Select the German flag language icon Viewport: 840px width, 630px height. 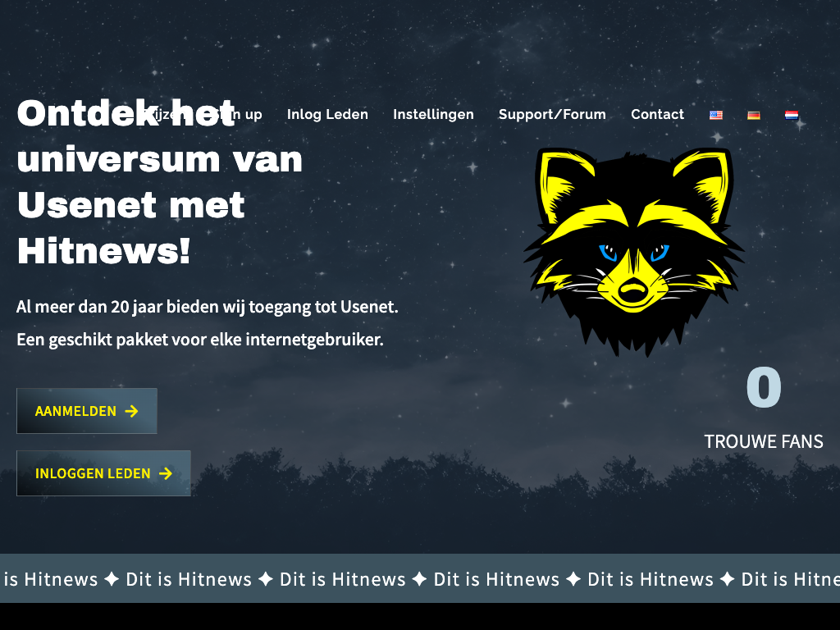pyautogui.click(x=754, y=115)
